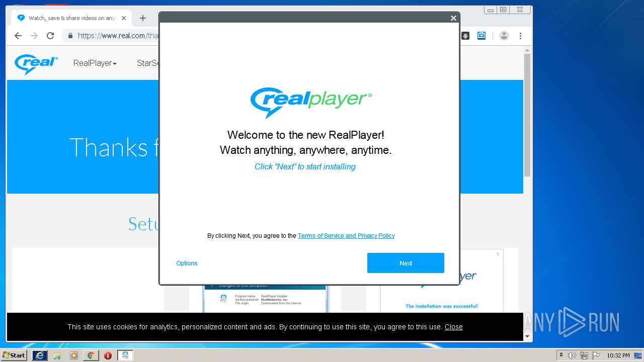Close the small ad panel on the webpage
The image size is (644, 362).
tap(498, 254)
